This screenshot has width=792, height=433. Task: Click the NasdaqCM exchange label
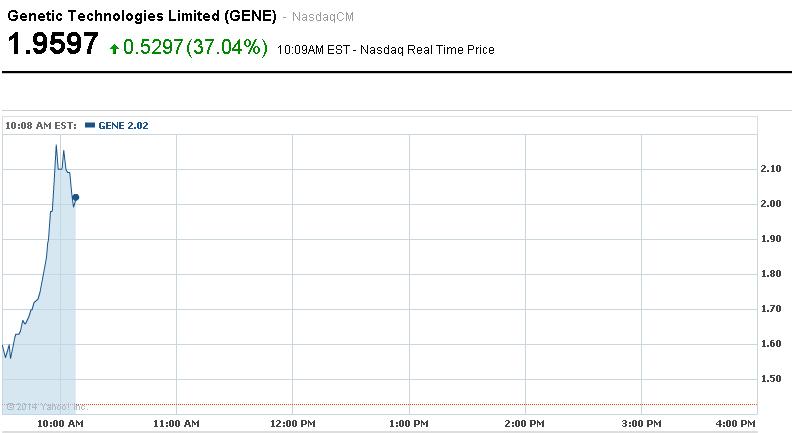(322, 18)
